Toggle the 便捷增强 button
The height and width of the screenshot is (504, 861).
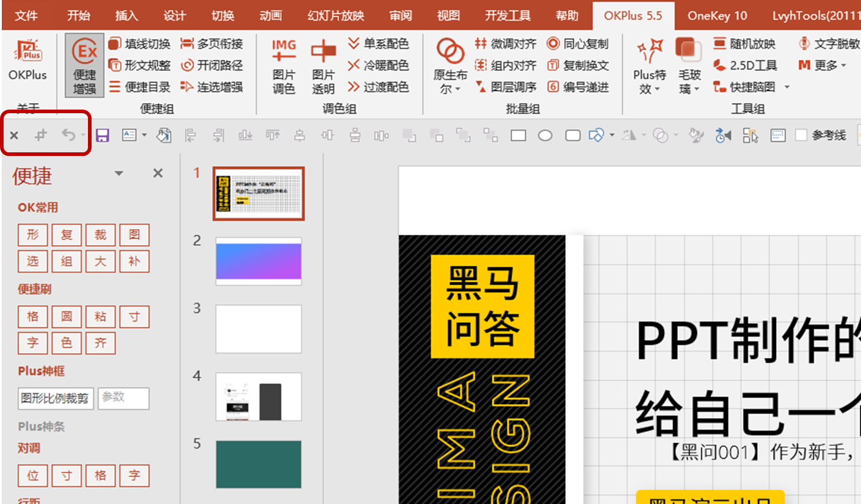tap(85, 66)
